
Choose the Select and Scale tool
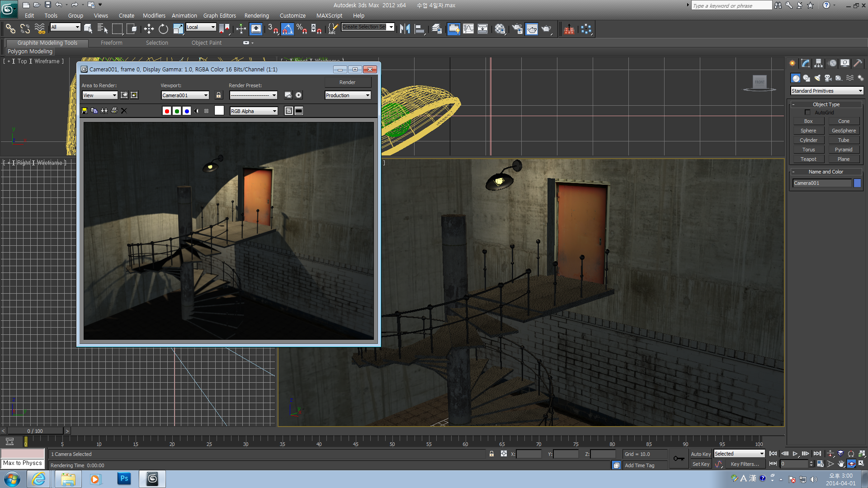(178, 29)
